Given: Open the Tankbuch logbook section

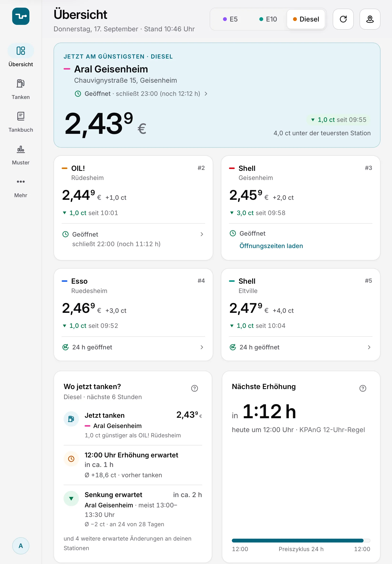Looking at the screenshot, I should pos(21,122).
